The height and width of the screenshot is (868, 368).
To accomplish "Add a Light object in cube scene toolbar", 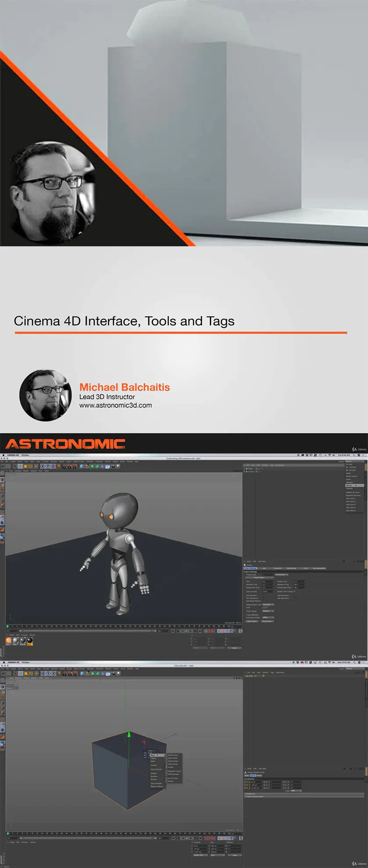I will [118, 674].
